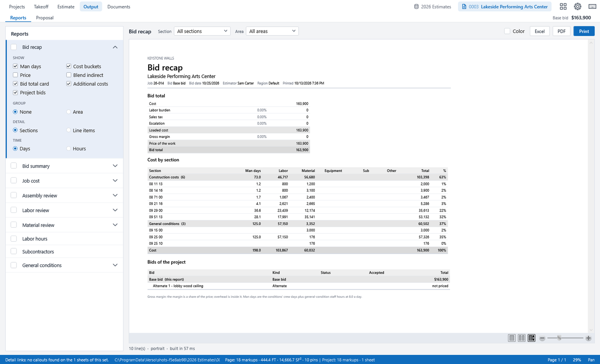
Task: Click the 2026 Estimates database icon
Action: [416, 7]
